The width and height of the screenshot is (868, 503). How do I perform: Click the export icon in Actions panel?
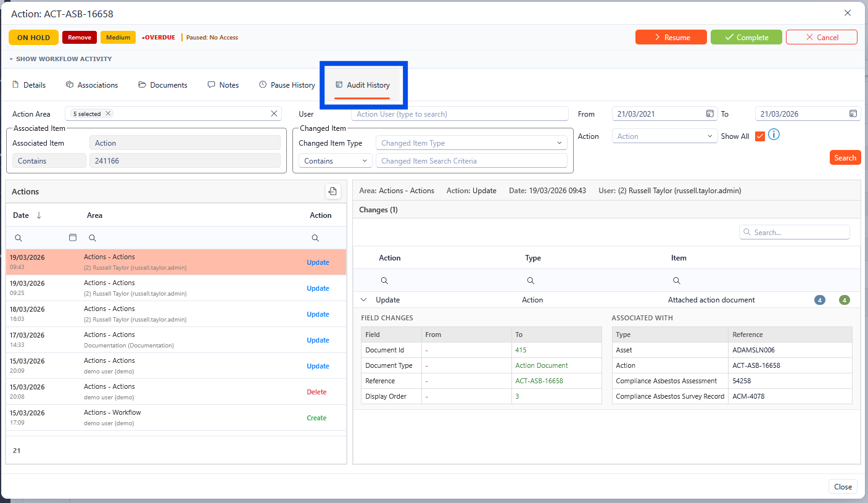pyautogui.click(x=333, y=191)
